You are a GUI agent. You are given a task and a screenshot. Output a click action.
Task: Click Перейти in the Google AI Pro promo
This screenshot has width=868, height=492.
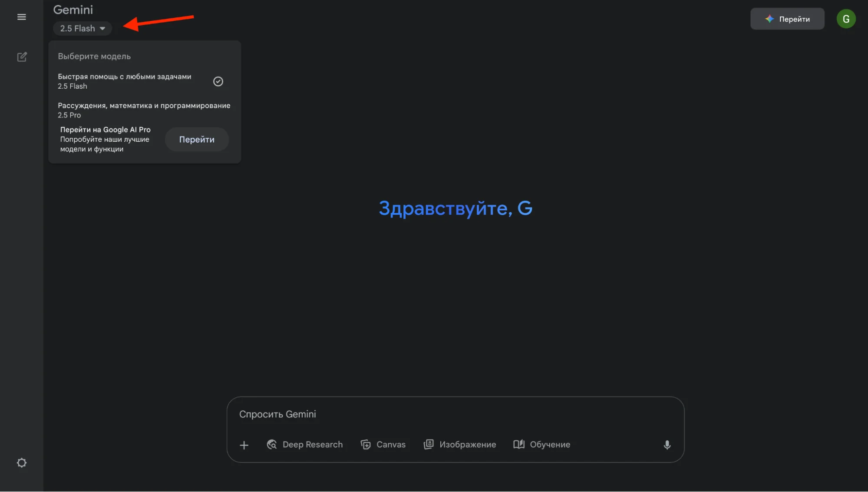[x=197, y=140]
